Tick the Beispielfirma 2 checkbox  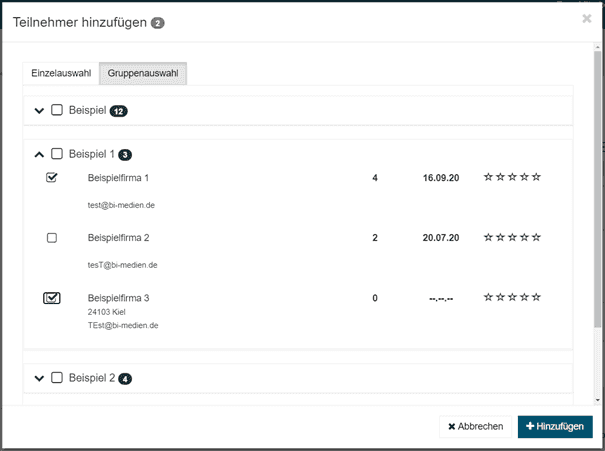[x=52, y=238]
